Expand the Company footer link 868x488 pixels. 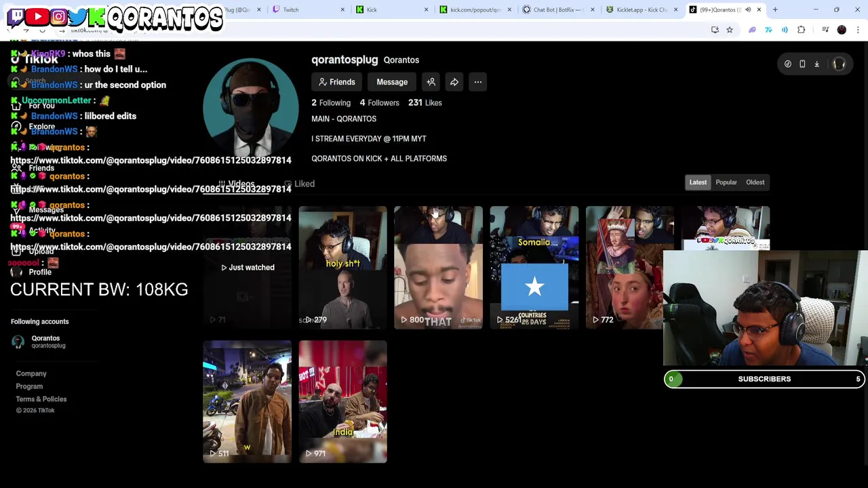31,373
